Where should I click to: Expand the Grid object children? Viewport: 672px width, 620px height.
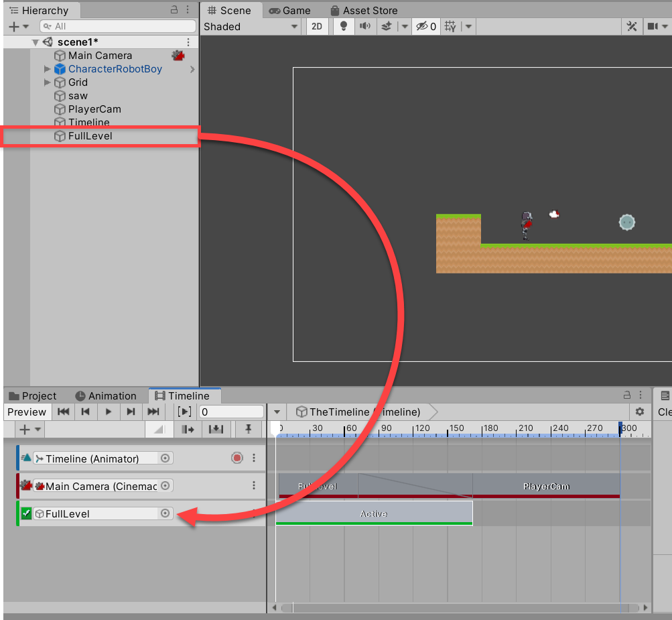point(47,82)
